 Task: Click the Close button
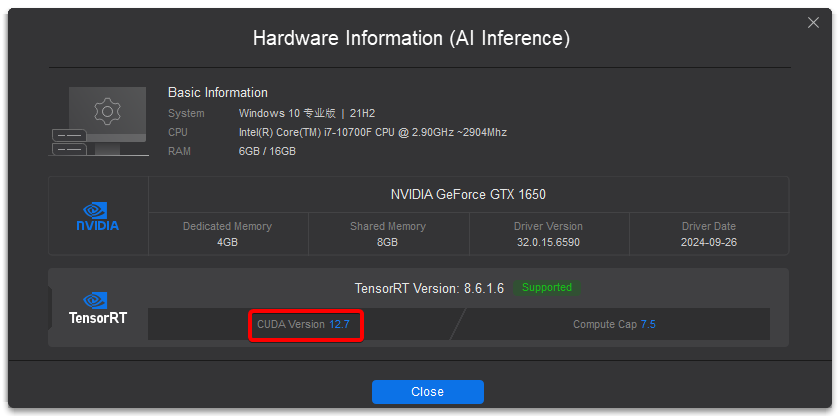coord(428,391)
